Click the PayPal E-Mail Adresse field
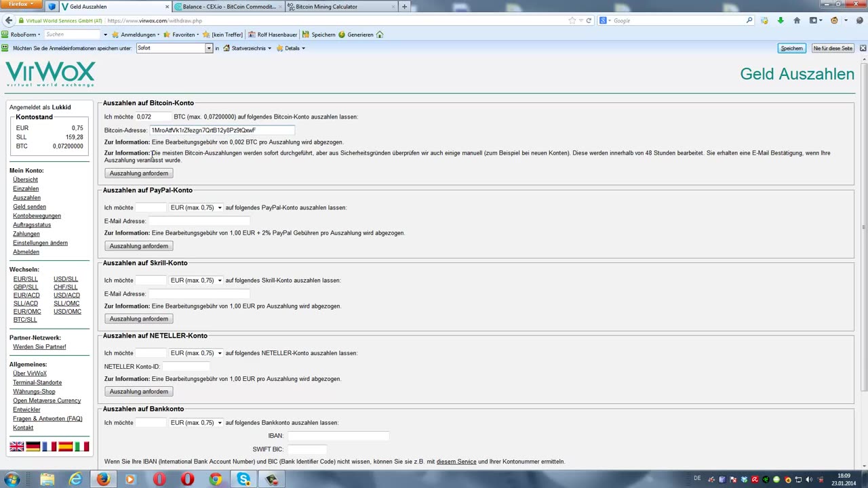This screenshot has height=488, width=868. 199,221
